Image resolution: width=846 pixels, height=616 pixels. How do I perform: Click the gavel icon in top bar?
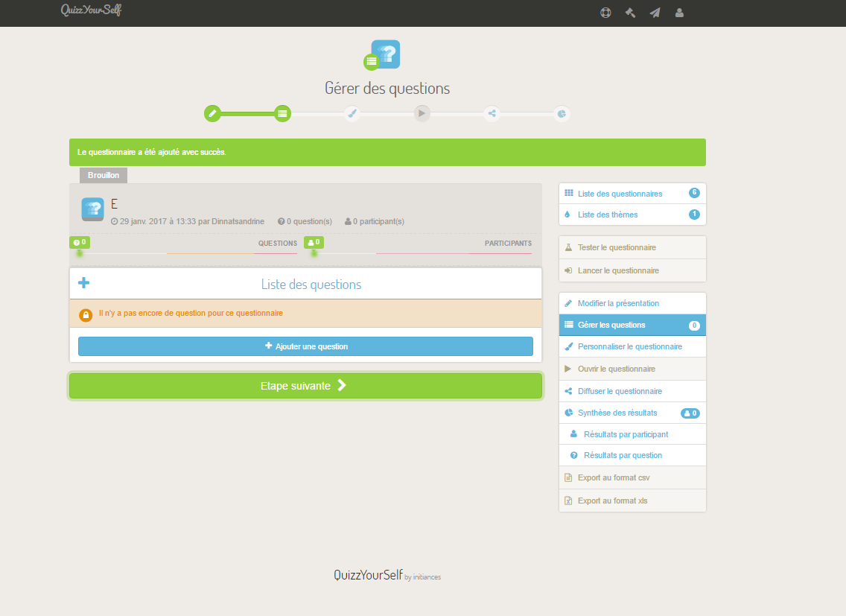pos(630,13)
